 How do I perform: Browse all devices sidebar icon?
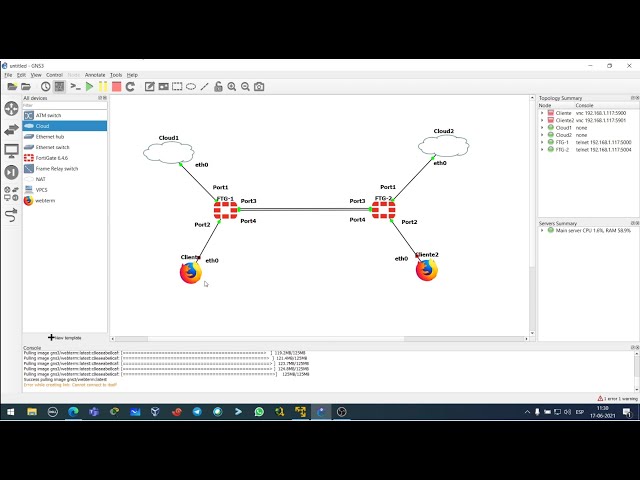[x=11, y=193]
